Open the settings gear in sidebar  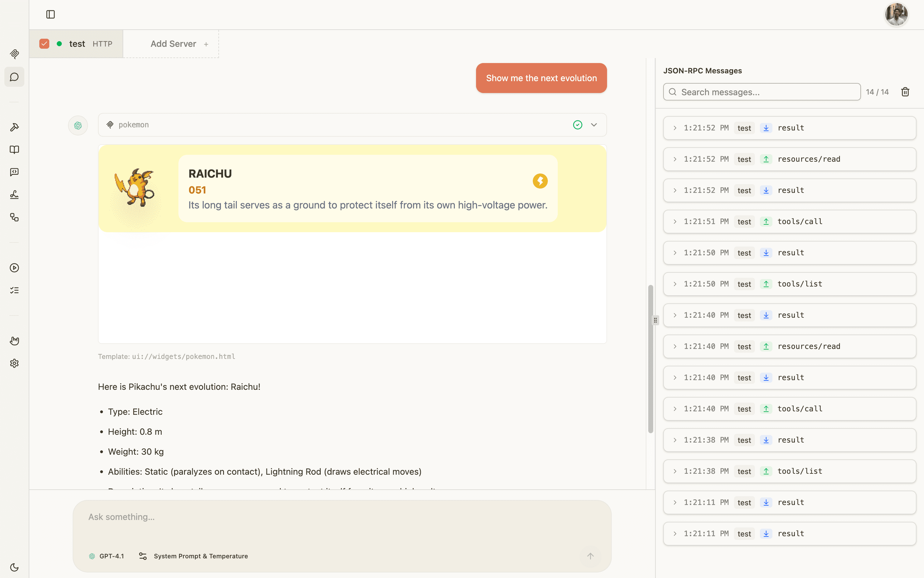coord(15,363)
